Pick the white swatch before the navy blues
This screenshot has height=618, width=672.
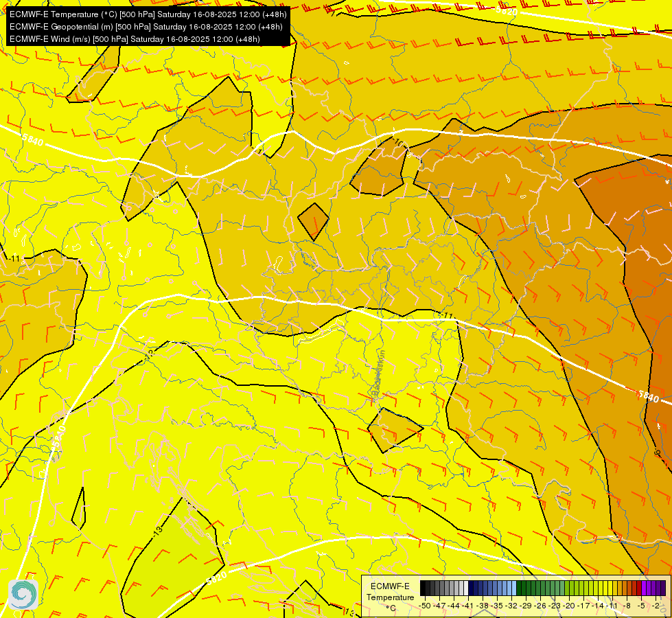[466, 588]
